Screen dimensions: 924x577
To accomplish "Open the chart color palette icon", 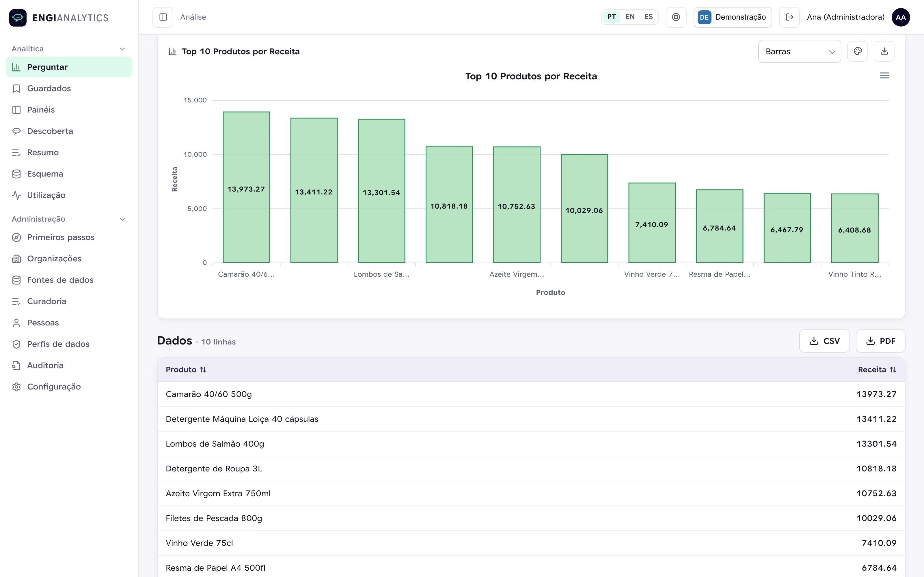I will coord(858,51).
